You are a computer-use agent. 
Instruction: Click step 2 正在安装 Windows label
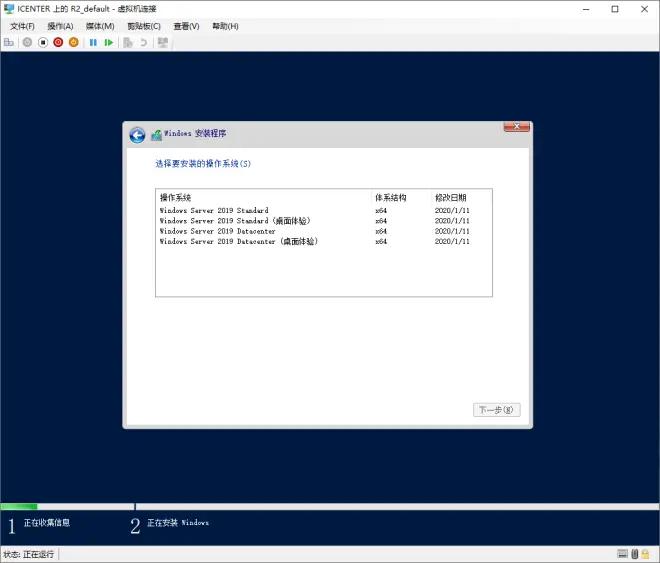point(178,523)
